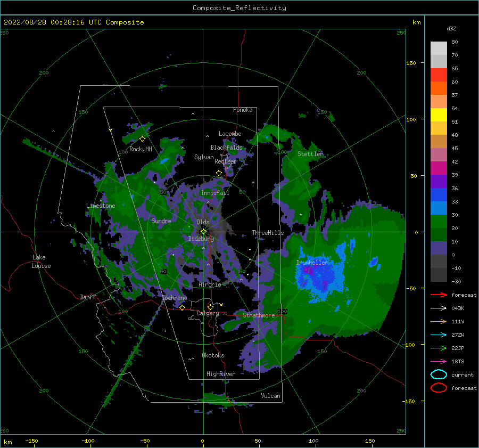Click the Ponoka city label
The width and height of the screenshot is (479, 448).
pos(243,110)
